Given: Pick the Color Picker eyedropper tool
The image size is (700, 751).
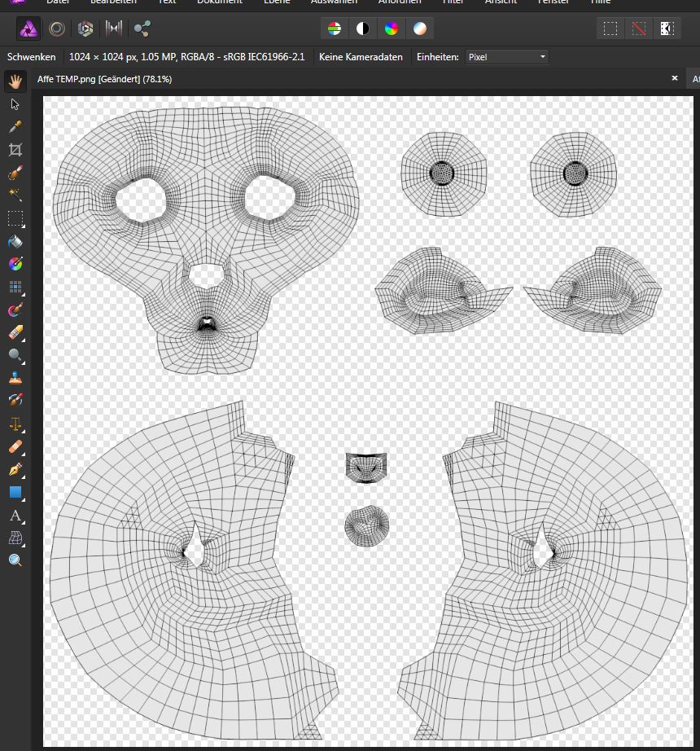Looking at the screenshot, I should (15, 127).
